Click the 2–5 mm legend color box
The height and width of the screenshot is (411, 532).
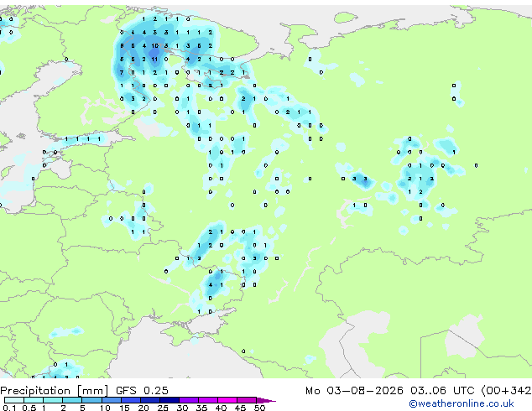click(x=72, y=400)
